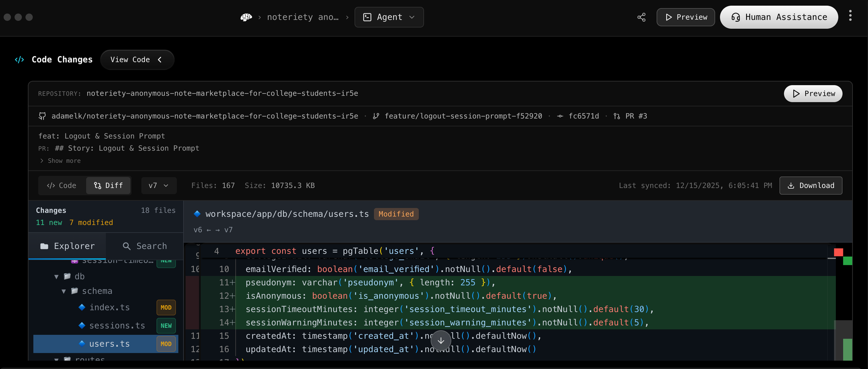This screenshot has width=868, height=369.
Task: Click the GitHub repository icon
Action: [42, 116]
